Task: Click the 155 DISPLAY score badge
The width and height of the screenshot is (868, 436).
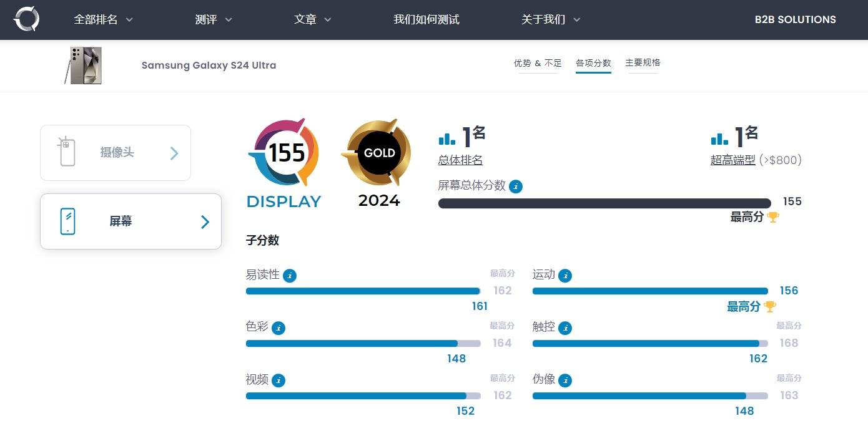Action: [284, 163]
